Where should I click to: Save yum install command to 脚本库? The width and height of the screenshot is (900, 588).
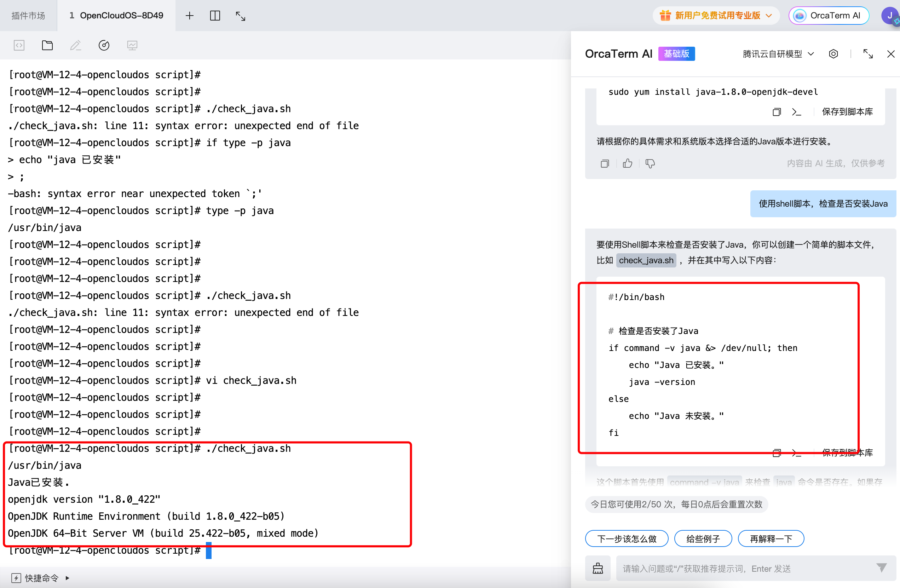click(x=847, y=112)
